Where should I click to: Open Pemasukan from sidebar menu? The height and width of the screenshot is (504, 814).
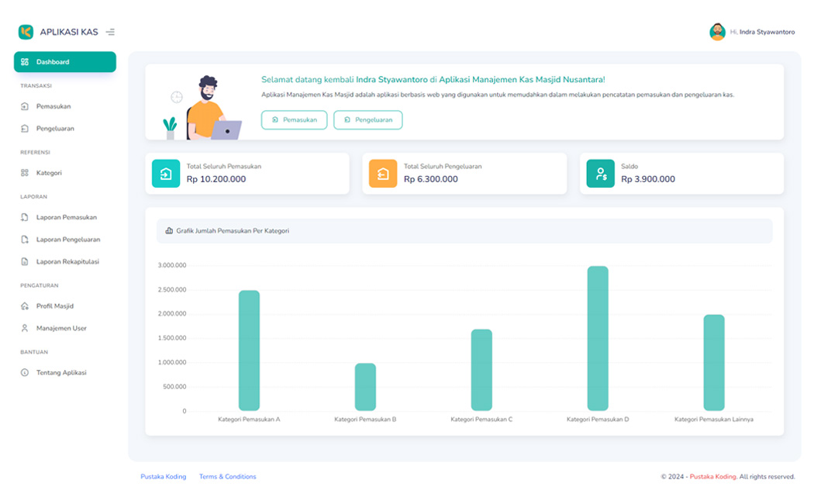coord(53,106)
